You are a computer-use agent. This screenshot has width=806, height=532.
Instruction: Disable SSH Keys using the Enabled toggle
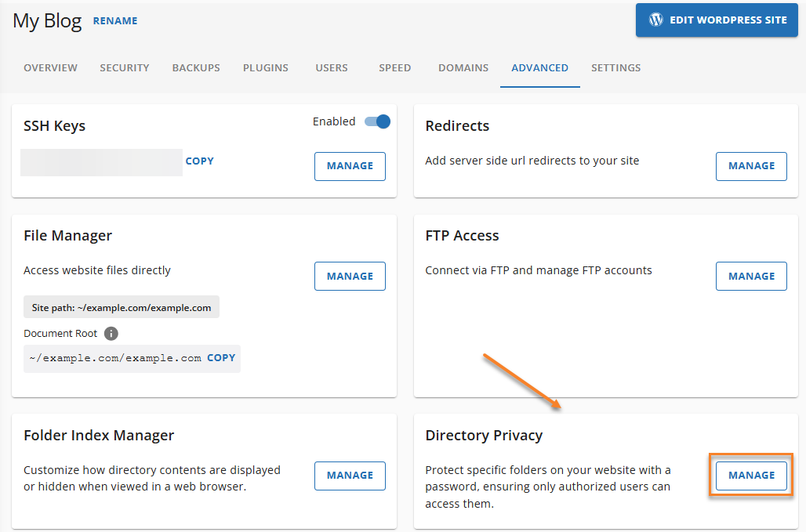(376, 121)
